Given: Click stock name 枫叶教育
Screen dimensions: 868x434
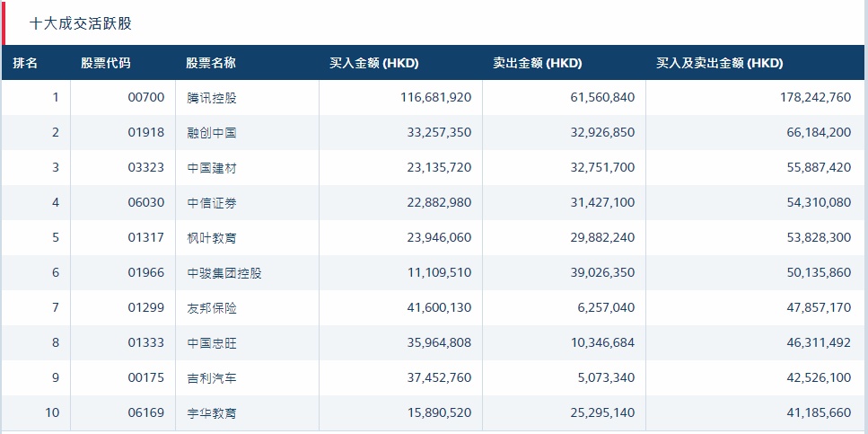Looking at the screenshot, I should pos(212,237).
